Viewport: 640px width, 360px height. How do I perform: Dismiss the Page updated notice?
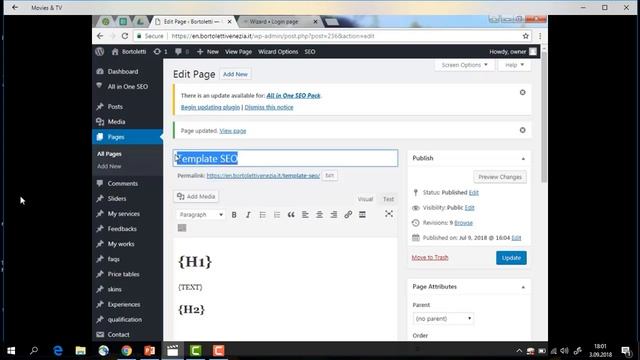(522, 130)
